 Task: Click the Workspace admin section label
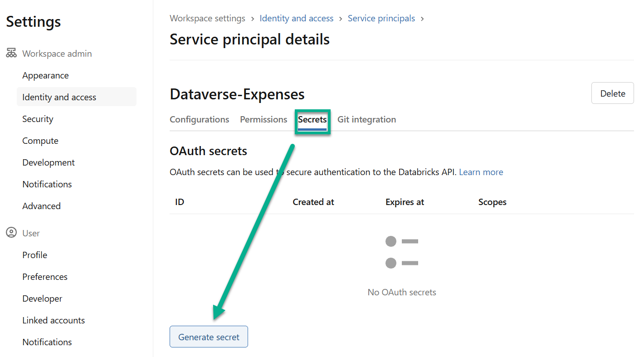coord(57,54)
